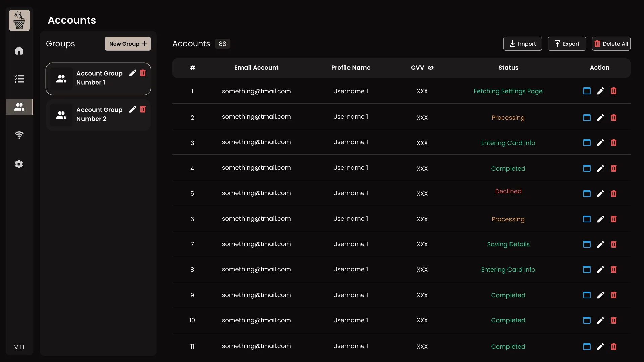Screen dimensions: 644x362
Task: Open the Tasks list sidebar icon
Action: (19, 79)
